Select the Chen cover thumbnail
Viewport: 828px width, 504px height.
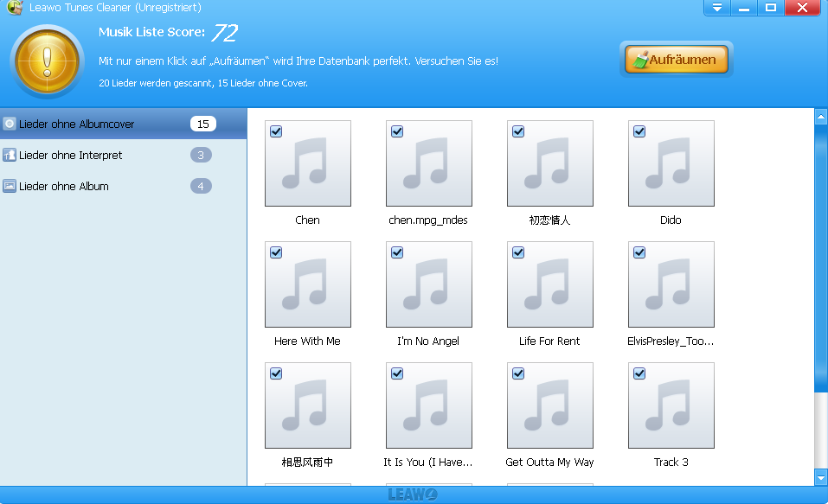[x=308, y=163]
